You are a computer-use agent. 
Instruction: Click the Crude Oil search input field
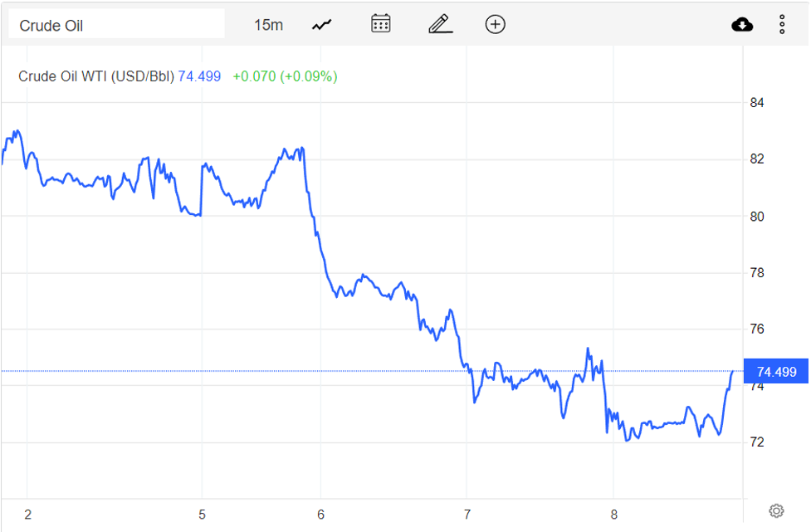pos(116,23)
